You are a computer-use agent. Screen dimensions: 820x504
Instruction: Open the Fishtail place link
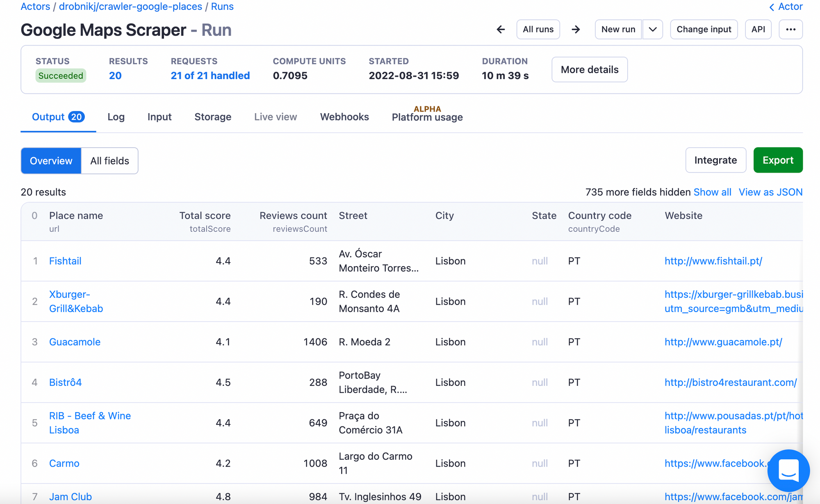pos(65,261)
